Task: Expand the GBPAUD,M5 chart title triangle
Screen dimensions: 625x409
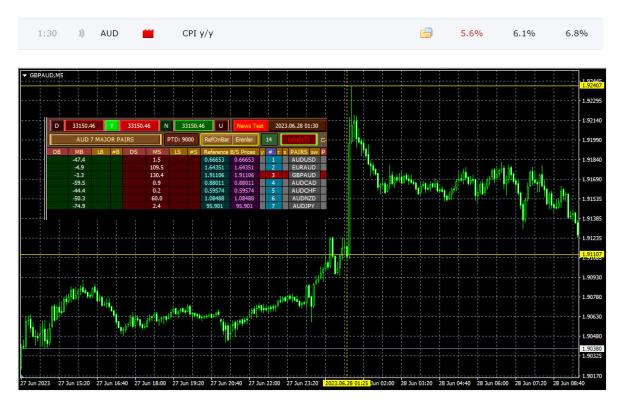Action: [x=25, y=75]
